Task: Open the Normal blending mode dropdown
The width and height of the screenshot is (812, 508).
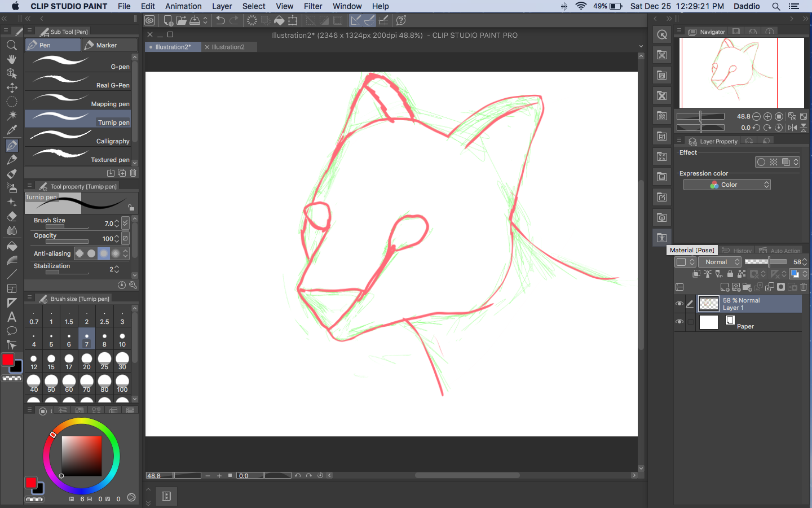Action: [720, 262]
